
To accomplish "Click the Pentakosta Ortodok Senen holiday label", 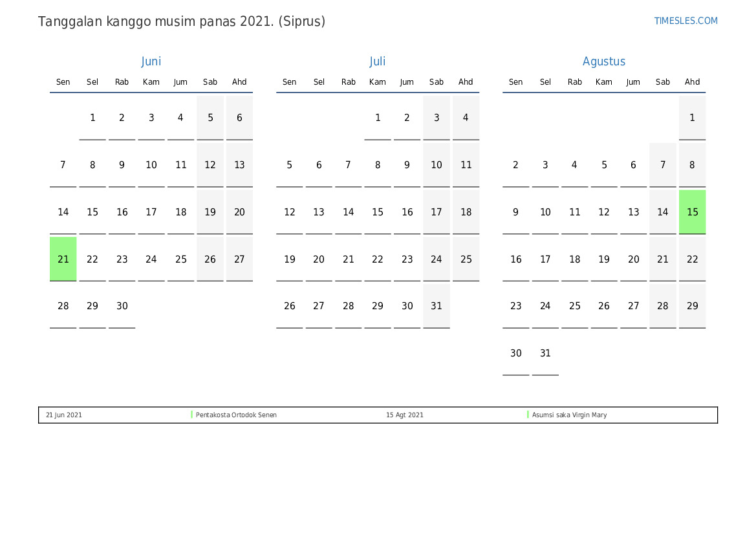I will 236,415.
